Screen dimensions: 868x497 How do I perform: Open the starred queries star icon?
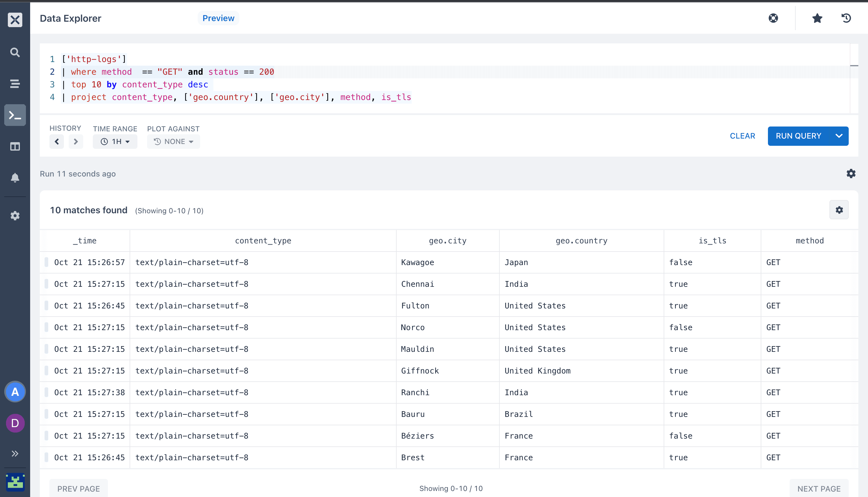pyautogui.click(x=817, y=18)
